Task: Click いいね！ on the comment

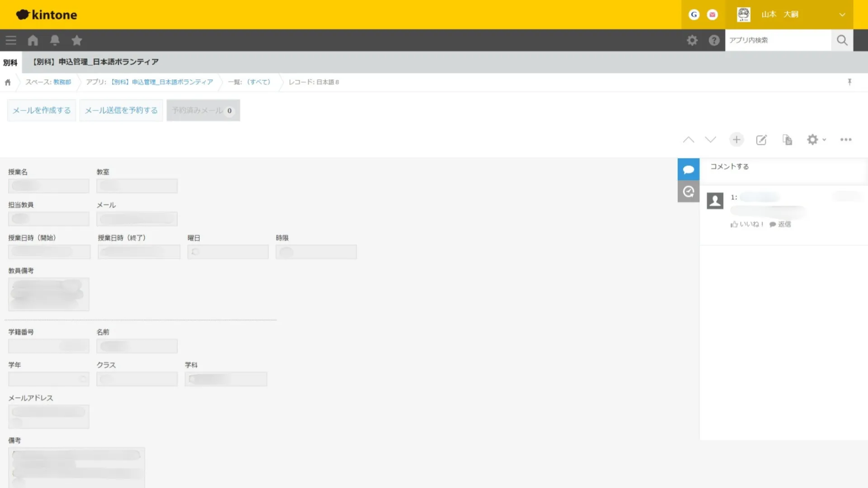Action: (747, 224)
